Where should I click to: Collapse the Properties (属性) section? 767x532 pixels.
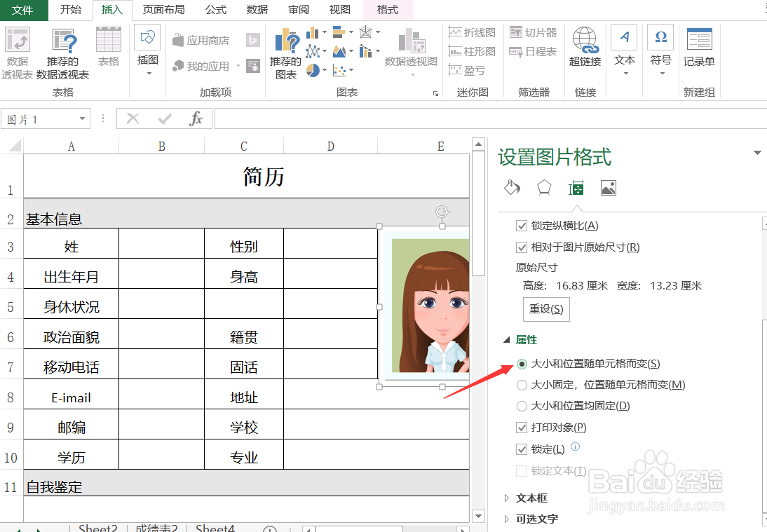tap(507, 339)
